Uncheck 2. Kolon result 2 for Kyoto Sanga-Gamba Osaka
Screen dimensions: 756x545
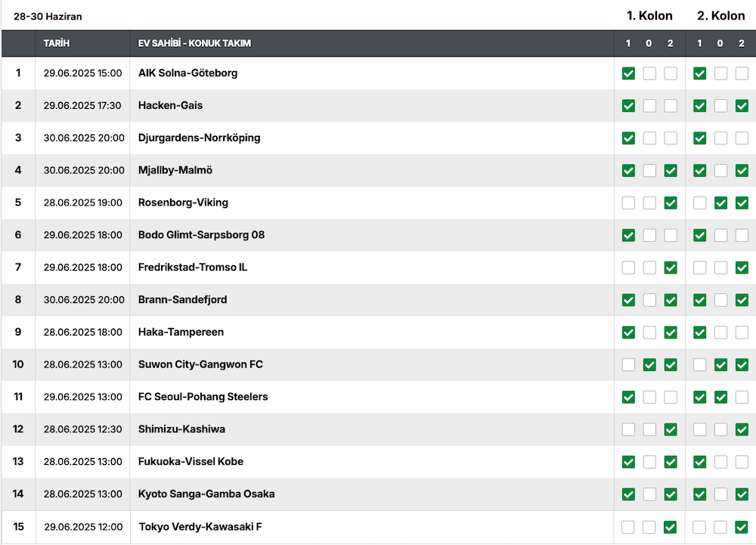pos(742,494)
